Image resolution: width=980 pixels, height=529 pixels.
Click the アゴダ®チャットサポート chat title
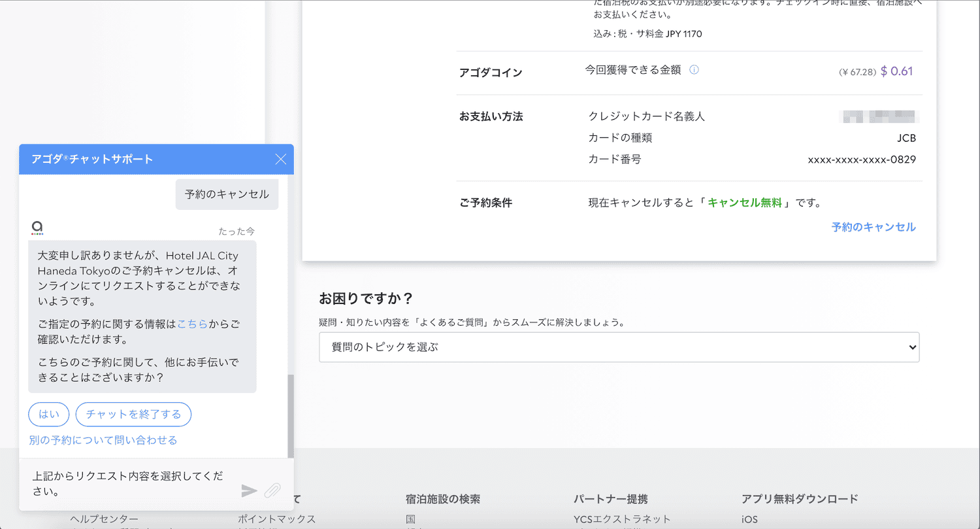[x=92, y=159]
